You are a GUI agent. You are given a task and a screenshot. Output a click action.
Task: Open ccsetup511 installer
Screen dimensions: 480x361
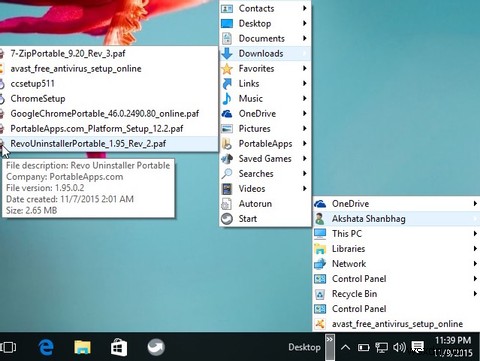[x=109, y=83]
